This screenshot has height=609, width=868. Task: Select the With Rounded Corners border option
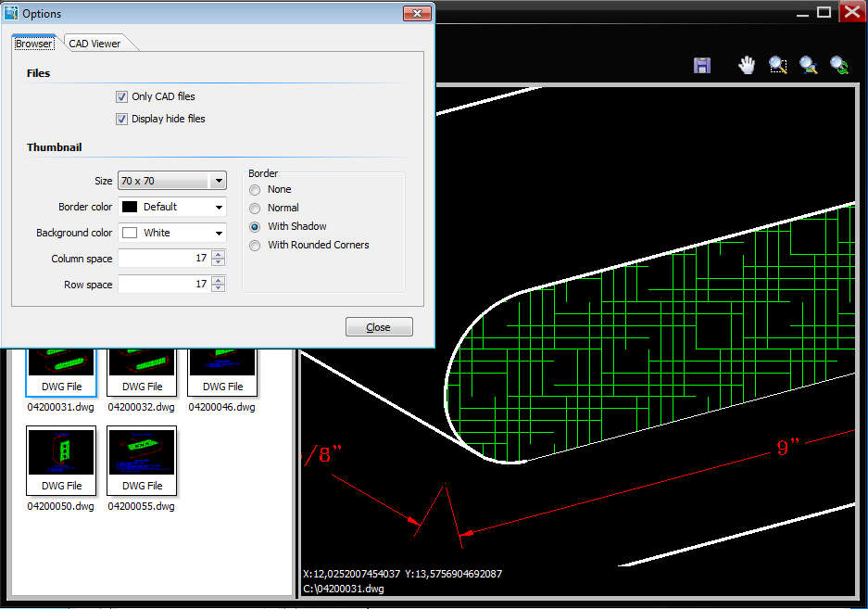click(x=255, y=246)
